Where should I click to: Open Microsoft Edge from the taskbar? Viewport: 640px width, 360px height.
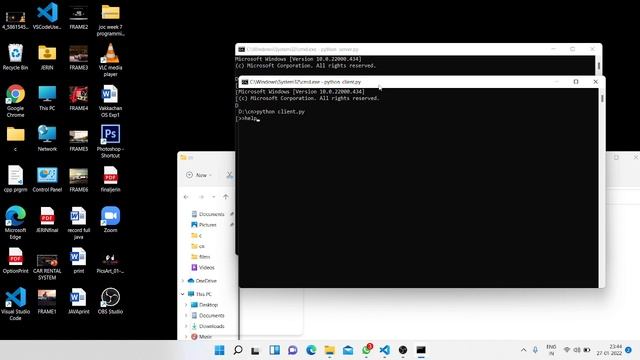tap(311, 350)
